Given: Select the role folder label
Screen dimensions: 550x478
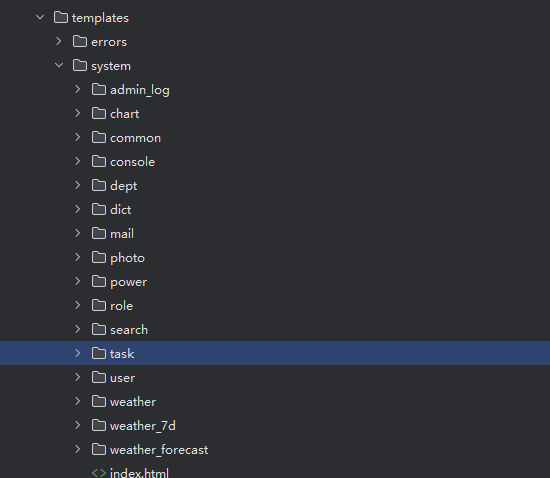Looking at the screenshot, I should pyautogui.click(x=121, y=306).
